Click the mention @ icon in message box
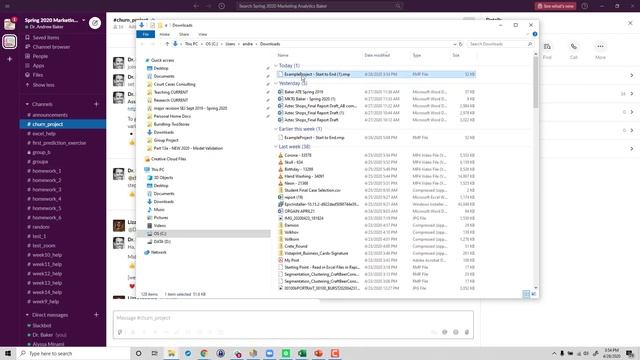The width and height of the screenshot is (640, 360). pyautogui.click(x=444, y=332)
